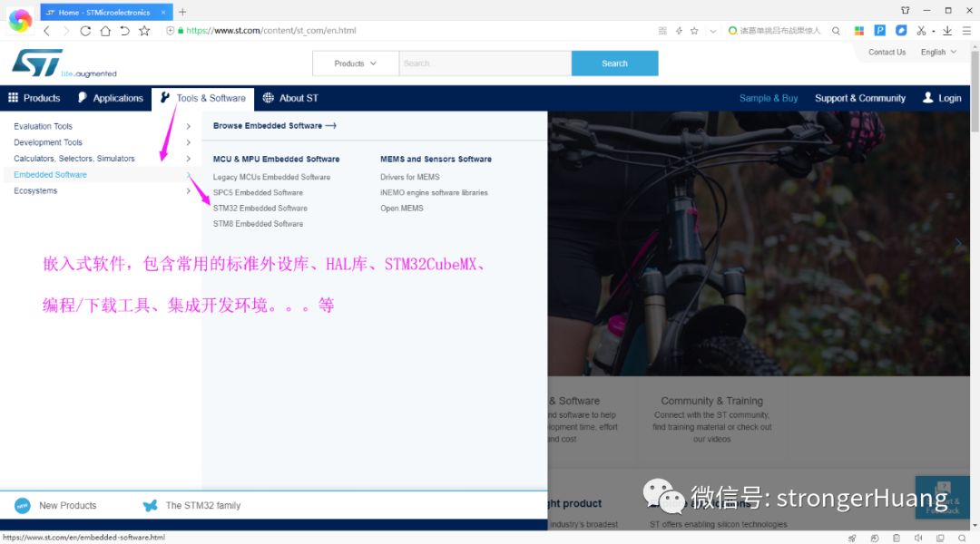Expand the address bar dropdown chevron
This screenshot has width=980, height=544.
[712, 31]
